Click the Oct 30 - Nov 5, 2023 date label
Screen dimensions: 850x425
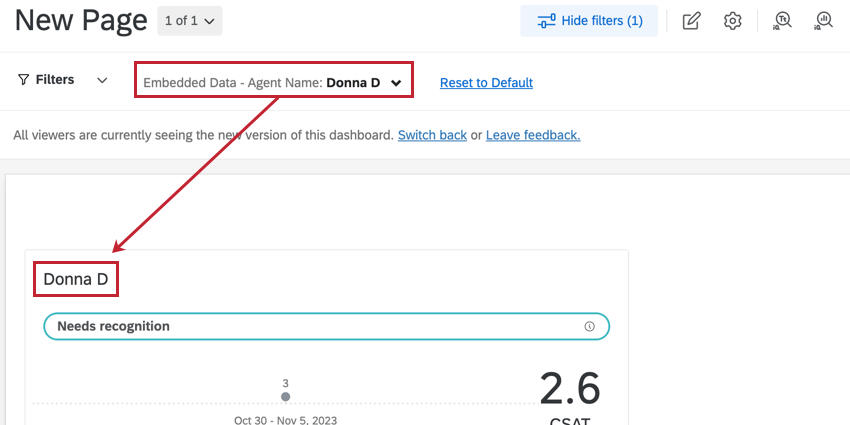point(286,420)
